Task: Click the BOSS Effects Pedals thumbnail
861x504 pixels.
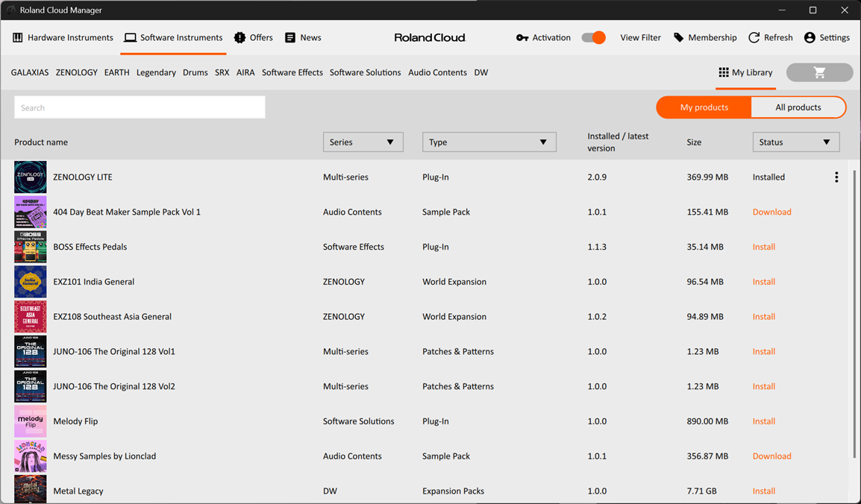Action: 30,247
